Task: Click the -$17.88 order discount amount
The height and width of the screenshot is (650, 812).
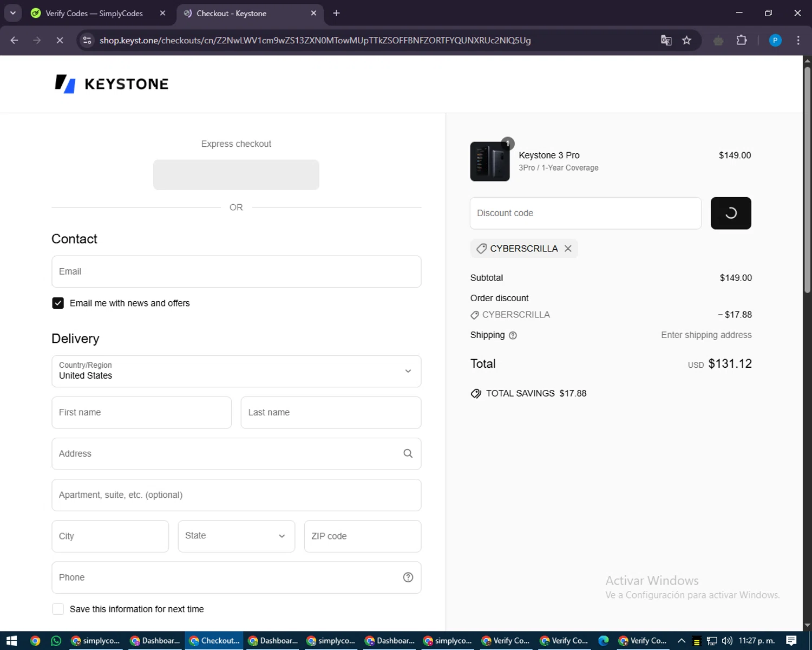Action: 735,315
